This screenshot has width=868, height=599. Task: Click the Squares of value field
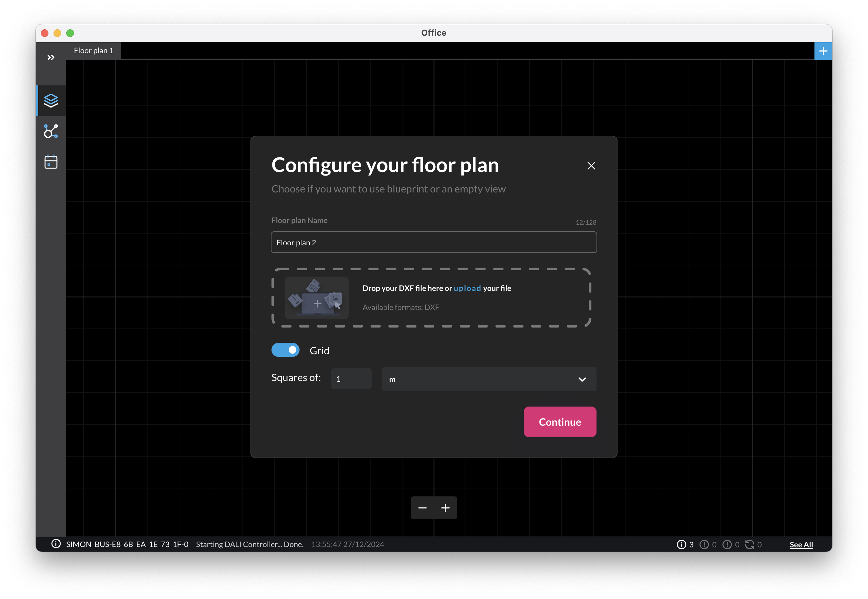tap(351, 378)
